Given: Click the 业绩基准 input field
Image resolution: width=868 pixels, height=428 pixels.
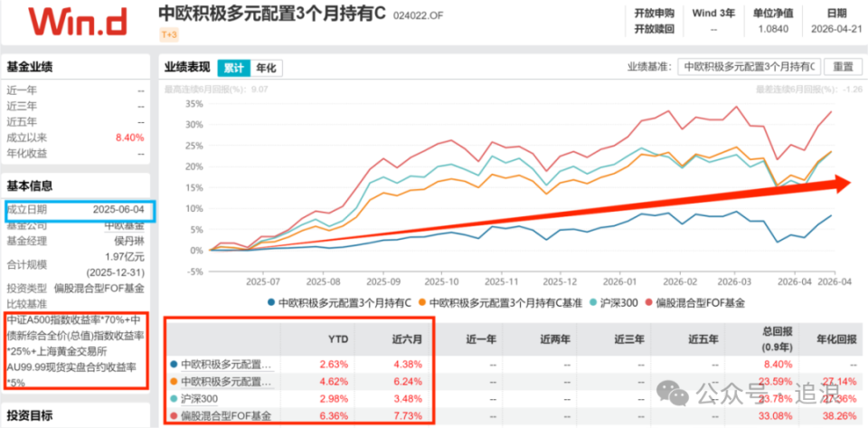Looking at the screenshot, I should pos(750,67).
